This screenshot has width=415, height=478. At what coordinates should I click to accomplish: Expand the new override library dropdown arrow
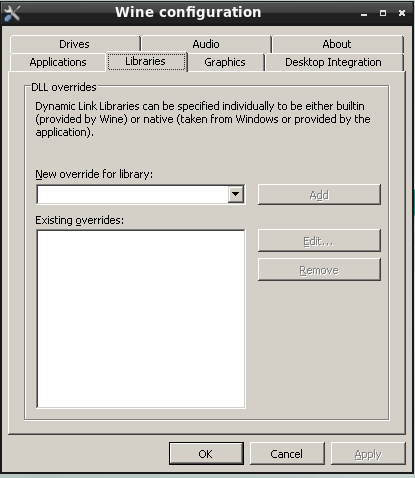coord(236,194)
